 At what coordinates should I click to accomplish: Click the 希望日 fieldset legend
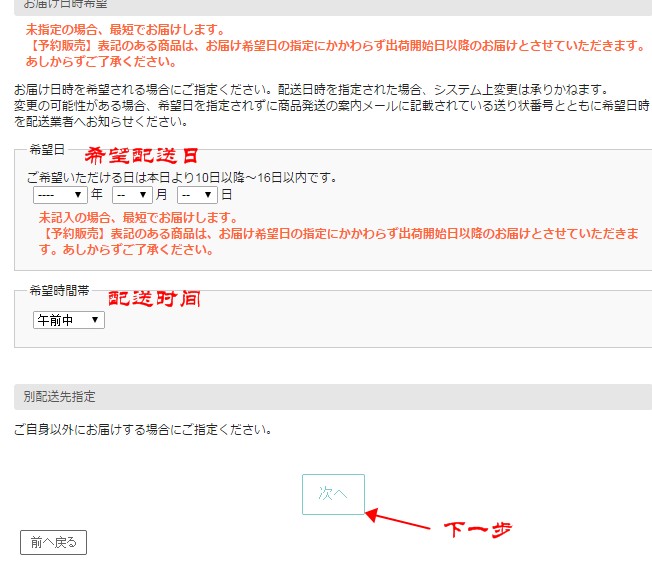47,150
